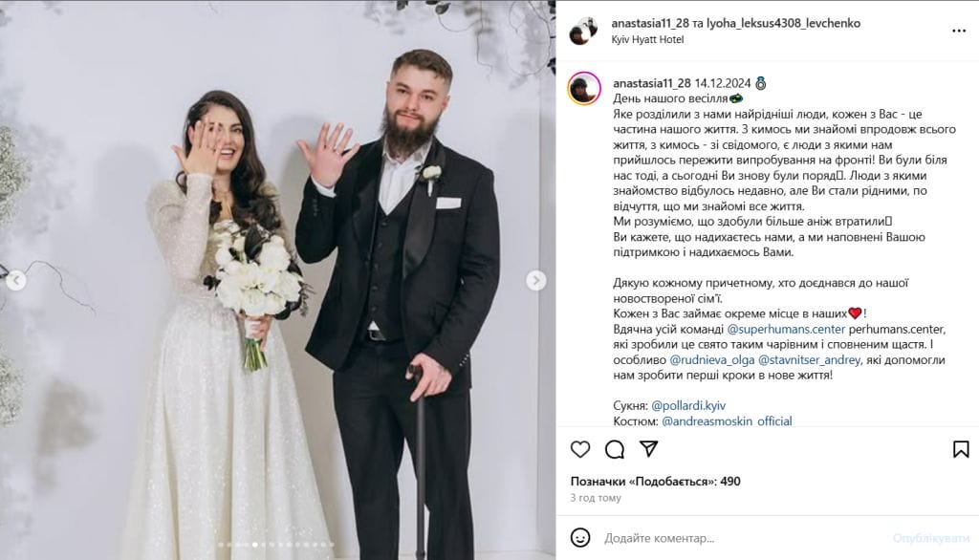Go to the previous photo arrow
Image resolution: width=979 pixels, height=560 pixels.
[15, 280]
